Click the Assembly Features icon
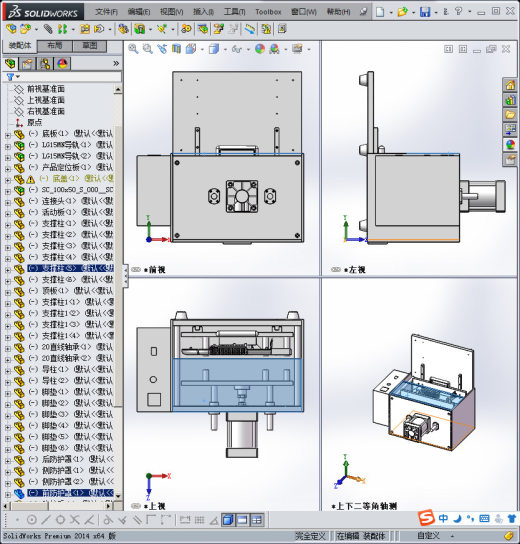Viewport: 520px width, 544px height. pos(140,29)
